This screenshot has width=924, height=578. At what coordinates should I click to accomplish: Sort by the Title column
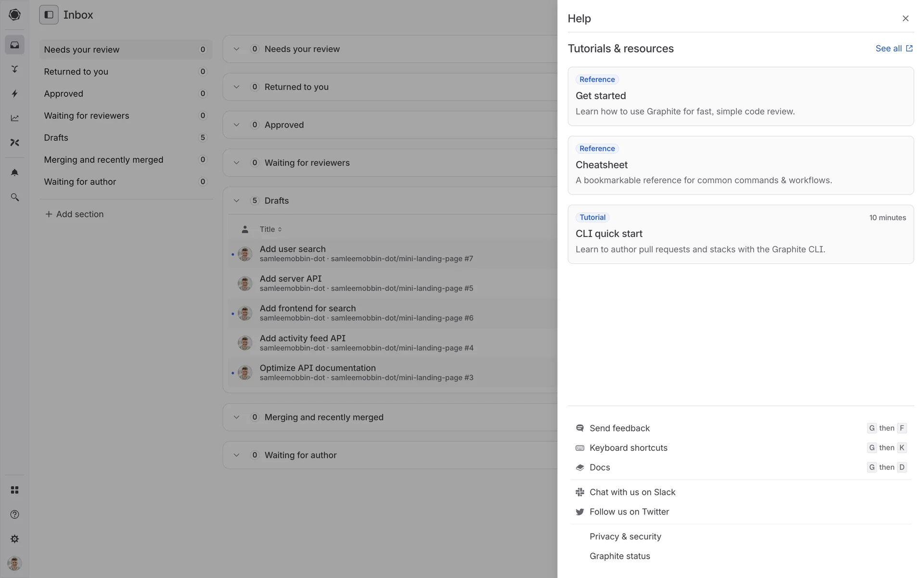pos(270,229)
